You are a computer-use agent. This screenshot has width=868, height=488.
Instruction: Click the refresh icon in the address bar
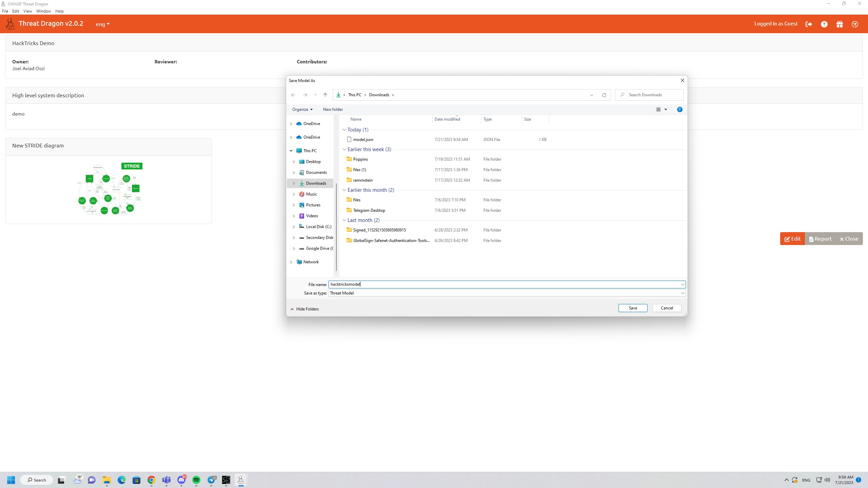(x=604, y=95)
